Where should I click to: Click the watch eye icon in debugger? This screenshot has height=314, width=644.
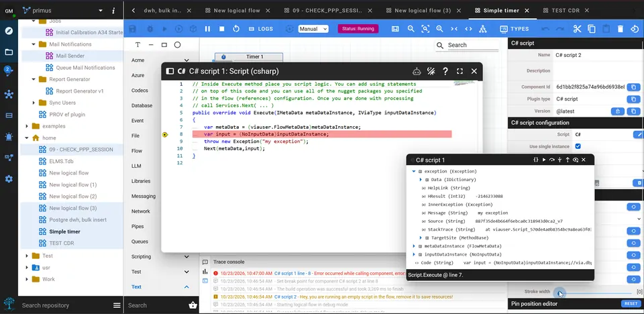(x=576, y=160)
